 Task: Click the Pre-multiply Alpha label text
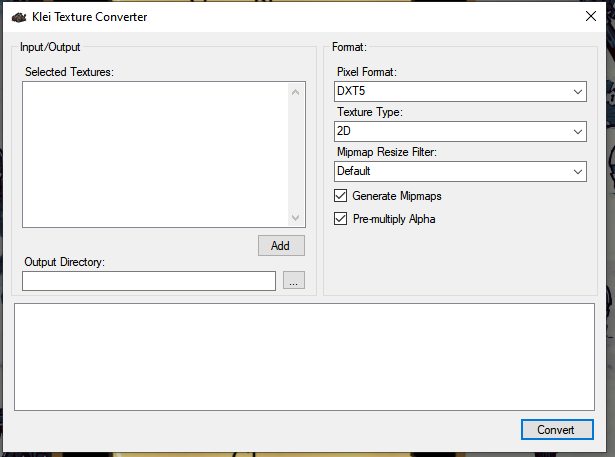coord(394,219)
